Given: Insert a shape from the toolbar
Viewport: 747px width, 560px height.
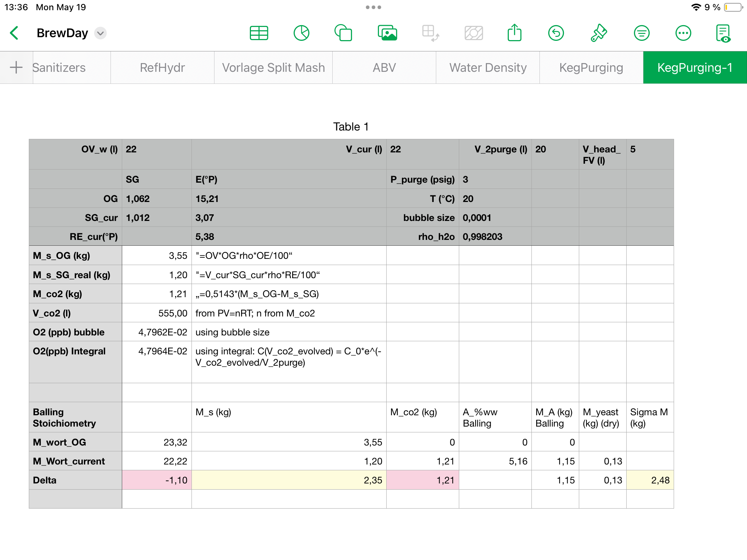Looking at the screenshot, I should click(x=343, y=33).
